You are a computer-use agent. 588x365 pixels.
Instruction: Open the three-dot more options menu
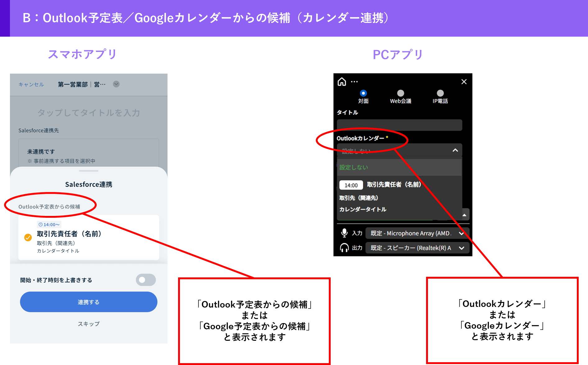pyautogui.click(x=354, y=82)
